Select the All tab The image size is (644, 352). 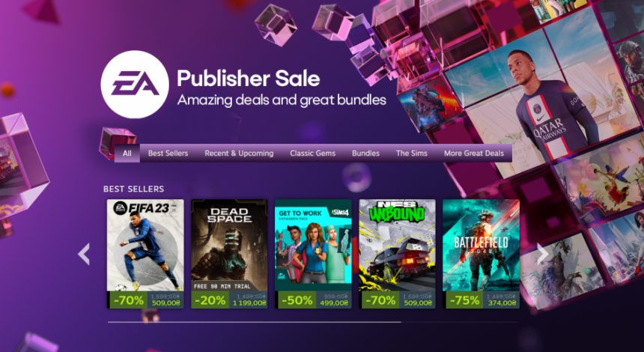point(127,154)
